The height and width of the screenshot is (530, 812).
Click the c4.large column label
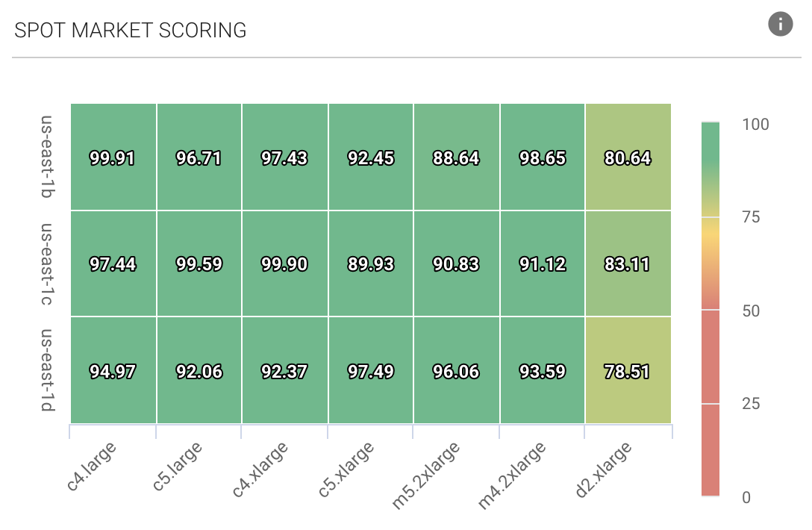91,467
